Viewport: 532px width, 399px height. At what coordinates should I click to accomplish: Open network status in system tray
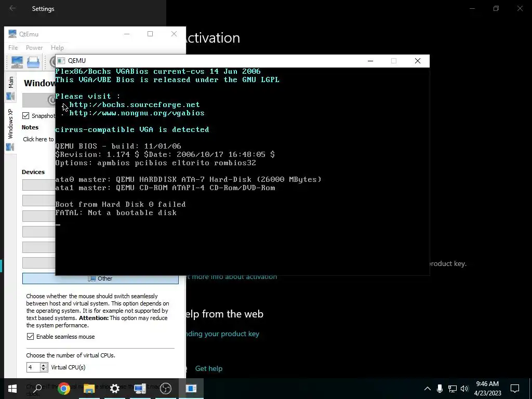pos(453,389)
